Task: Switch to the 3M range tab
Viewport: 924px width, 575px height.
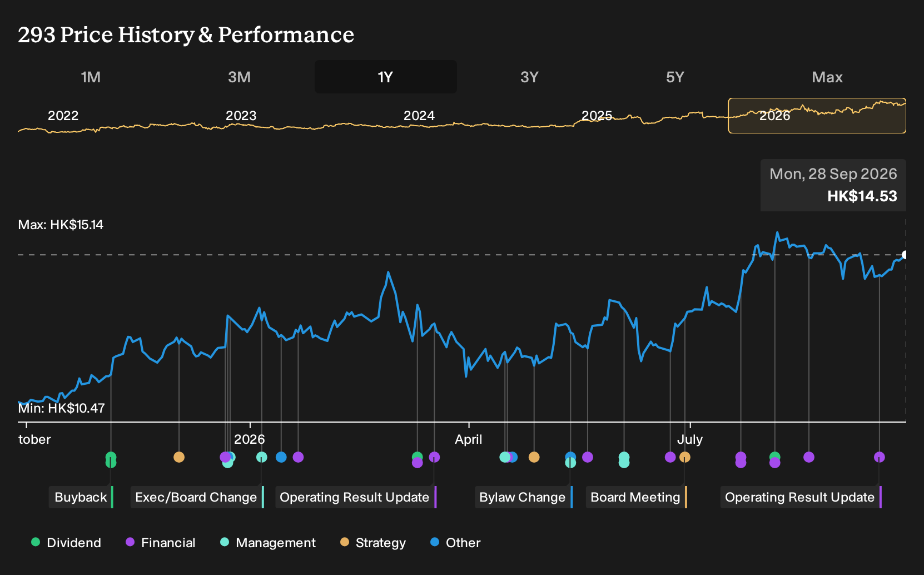Action: point(239,77)
